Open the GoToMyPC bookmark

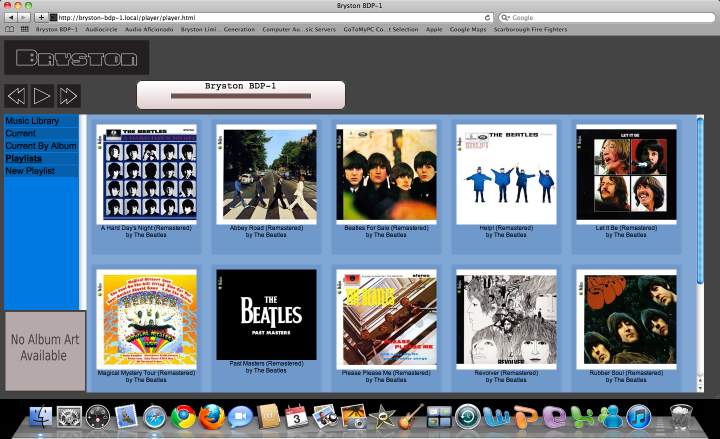tap(381, 29)
